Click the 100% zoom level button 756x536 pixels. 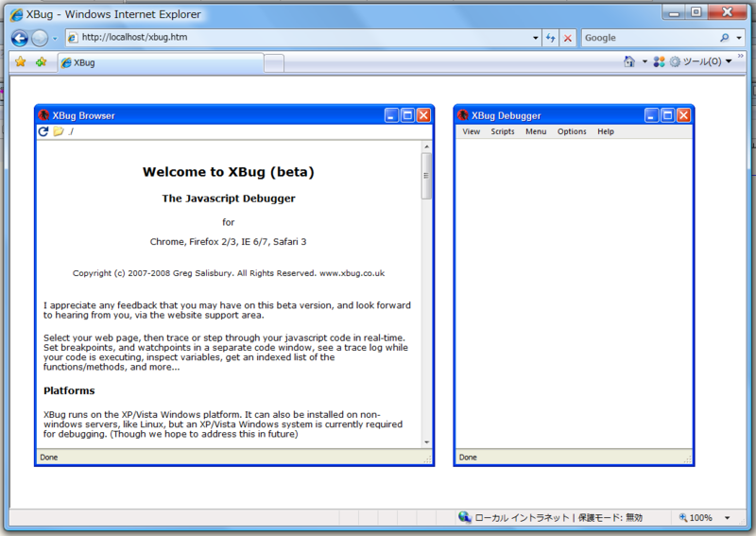[x=696, y=518]
